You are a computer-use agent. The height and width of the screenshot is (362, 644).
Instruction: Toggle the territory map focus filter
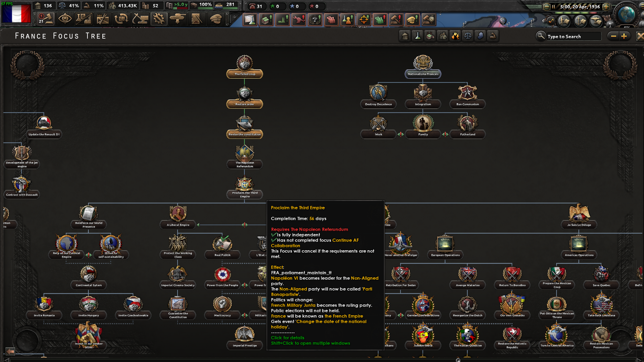pos(480,36)
